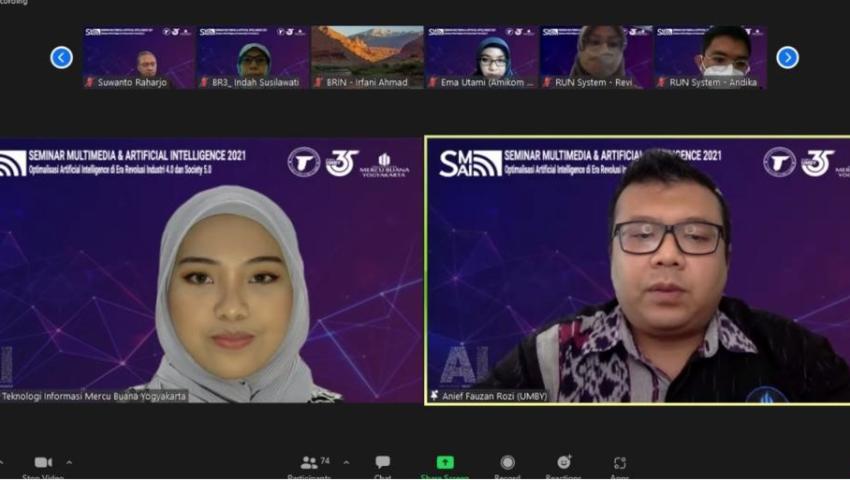Click the Teknologi Informasi Mercu Buana Yogyakarta label
Screen dimensions: 850x480
93,396
